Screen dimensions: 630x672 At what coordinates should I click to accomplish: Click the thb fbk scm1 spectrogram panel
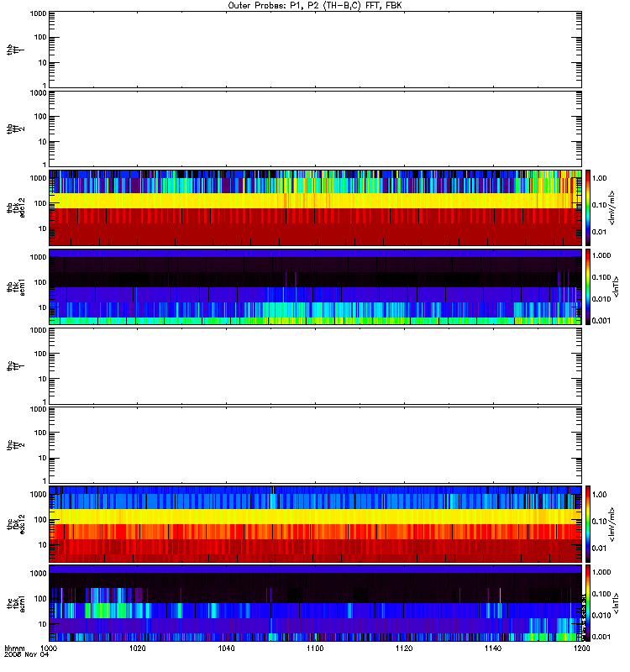pos(315,286)
